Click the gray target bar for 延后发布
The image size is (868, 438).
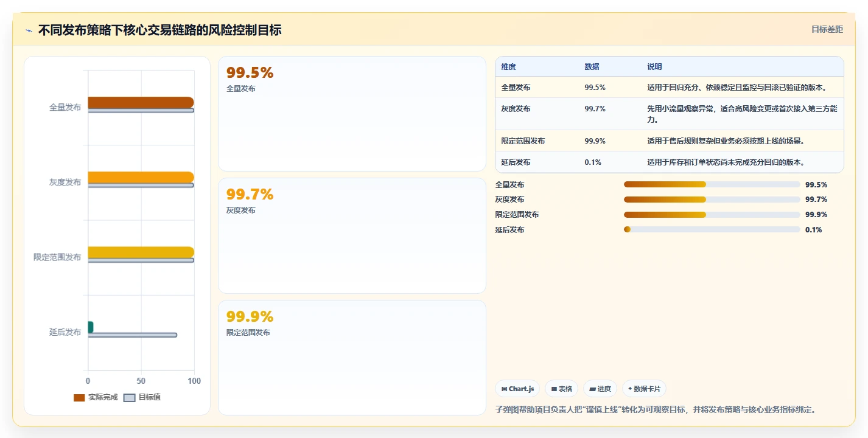(x=132, y=335)
